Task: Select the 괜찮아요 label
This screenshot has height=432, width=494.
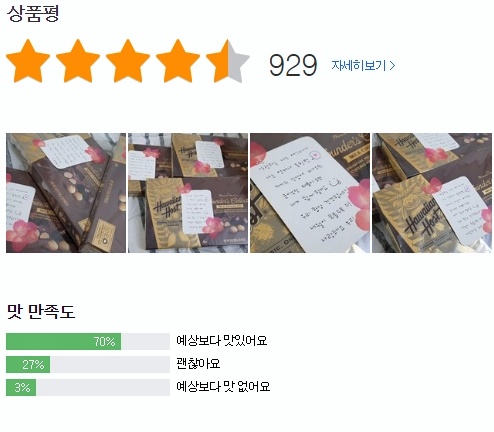Action: click(198, 364)
